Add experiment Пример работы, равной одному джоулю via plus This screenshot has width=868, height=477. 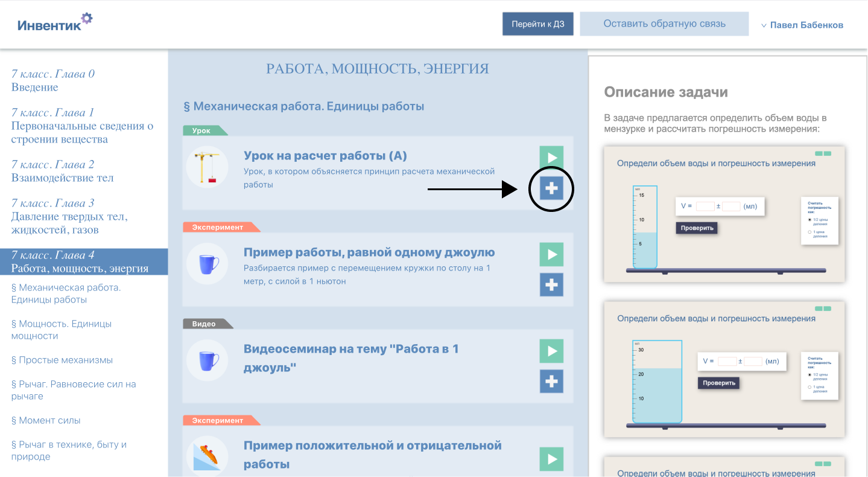point(551,285)
